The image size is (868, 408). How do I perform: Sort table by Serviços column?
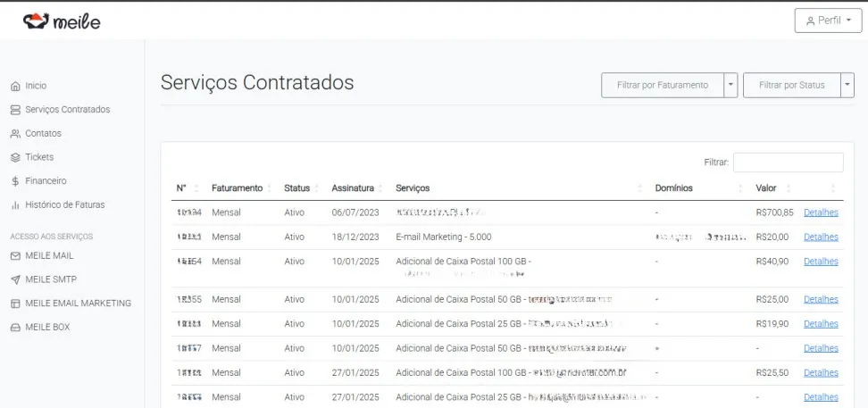[519, 188]
